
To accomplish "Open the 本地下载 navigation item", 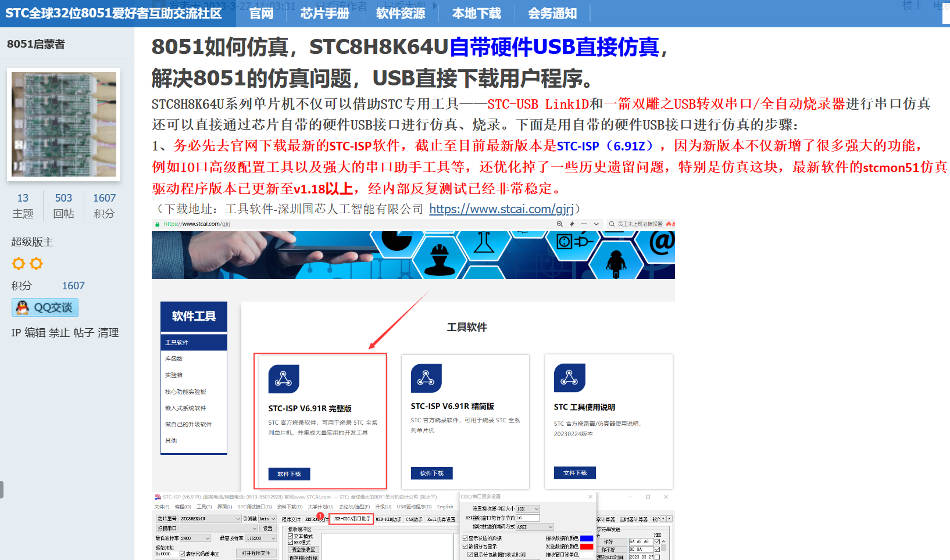I will pyautogui.click(x=476, y=13).
